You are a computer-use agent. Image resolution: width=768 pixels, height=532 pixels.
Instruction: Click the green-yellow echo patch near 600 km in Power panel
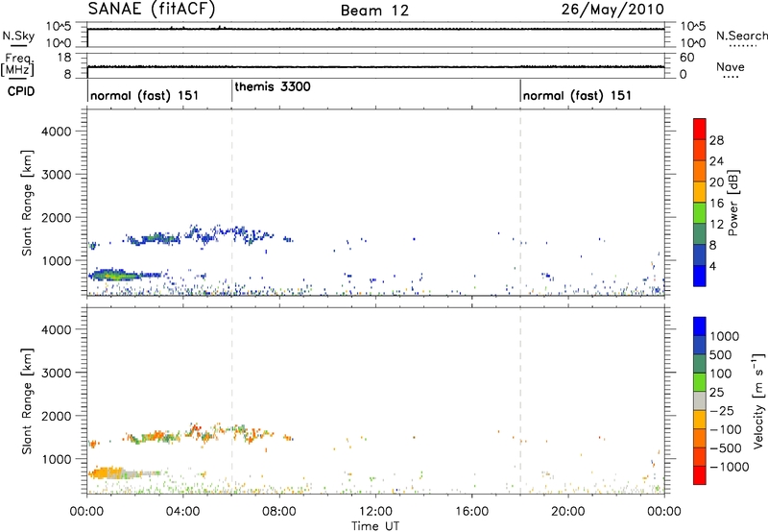pyautogui.click(x=114, y=276)
